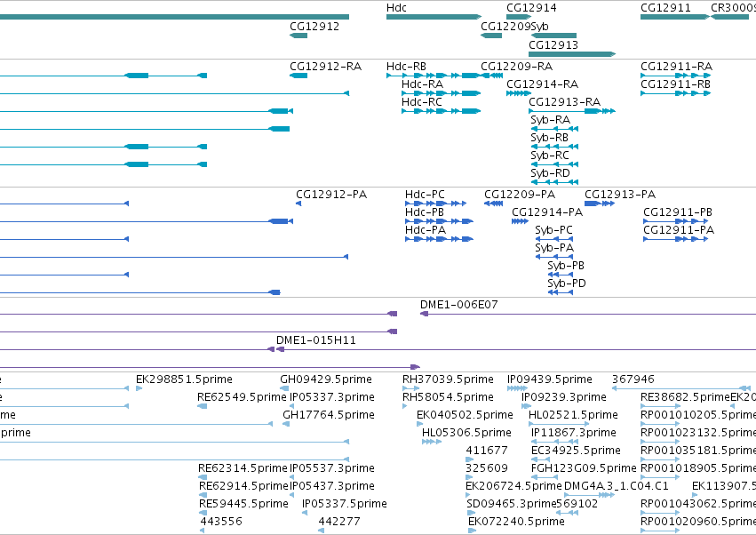Select the 442277 feature label
This screenshot has width=756, height=535.
tap(339, 522)
